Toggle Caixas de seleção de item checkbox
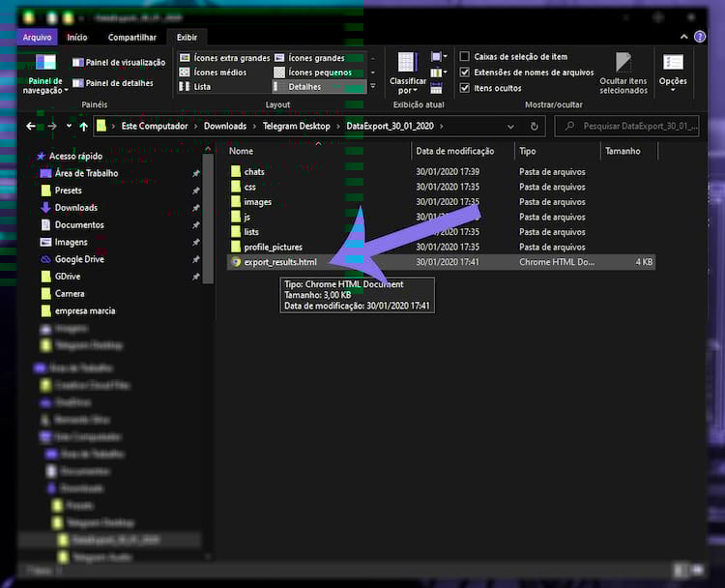 [x=465, y=57]
